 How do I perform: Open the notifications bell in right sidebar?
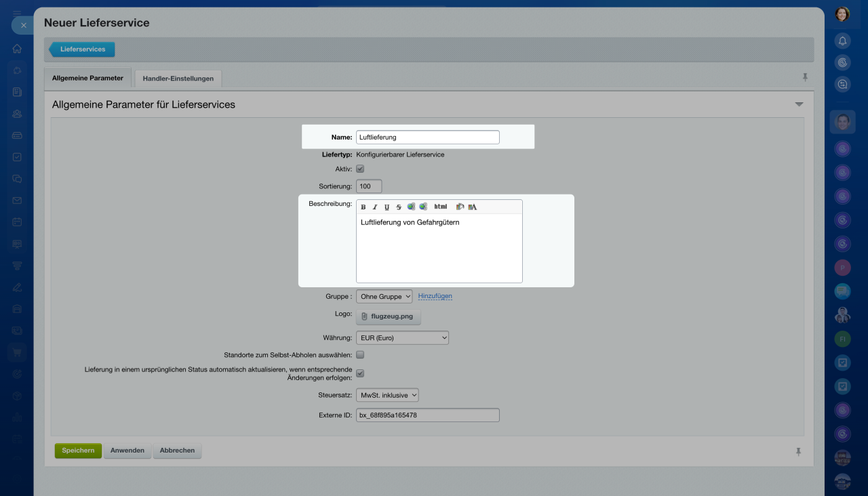pos(842,41)
